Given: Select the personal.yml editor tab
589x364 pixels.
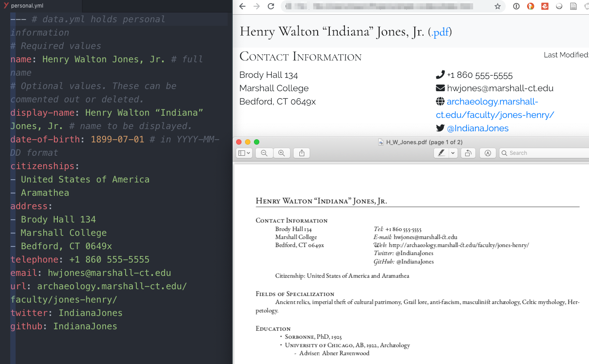Looking at the screenshot, I should coord(27,6).
